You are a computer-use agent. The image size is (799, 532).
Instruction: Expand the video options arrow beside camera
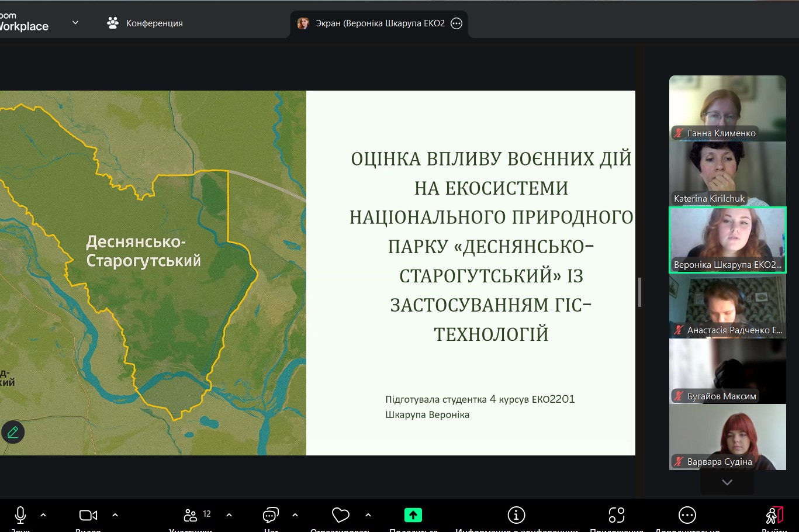click(115, 515)
